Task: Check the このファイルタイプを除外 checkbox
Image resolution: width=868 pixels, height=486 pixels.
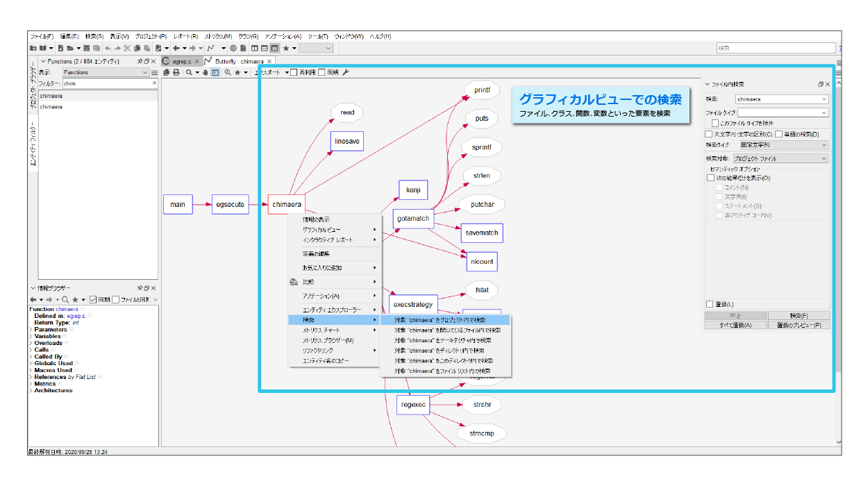Action: point(715,123)
